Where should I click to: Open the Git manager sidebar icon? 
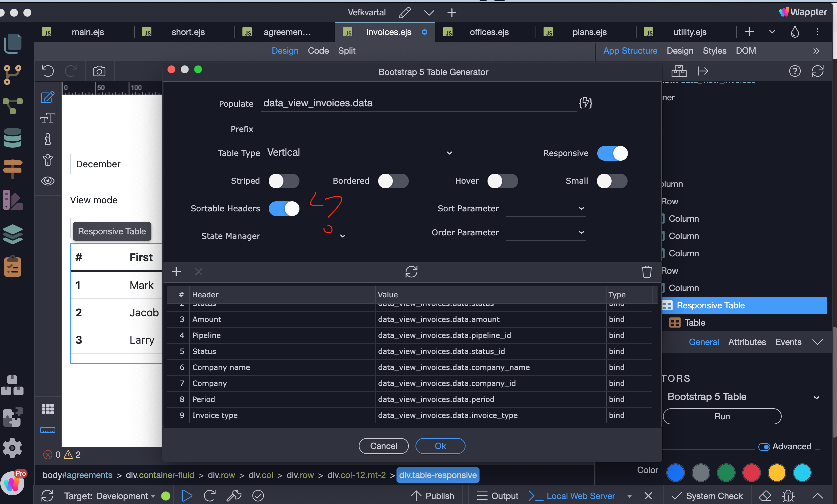[x=13, y=75]
